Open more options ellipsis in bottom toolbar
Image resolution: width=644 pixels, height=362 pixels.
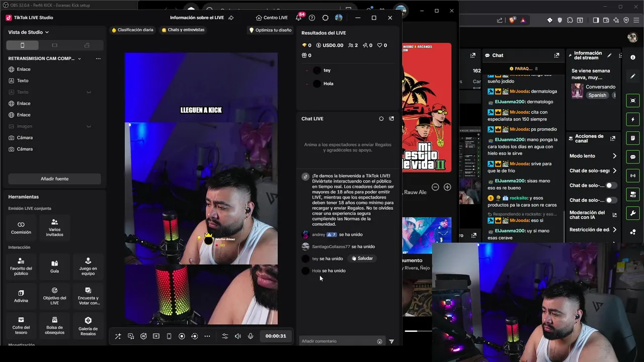pyautogui.click(x=207, y=336)
